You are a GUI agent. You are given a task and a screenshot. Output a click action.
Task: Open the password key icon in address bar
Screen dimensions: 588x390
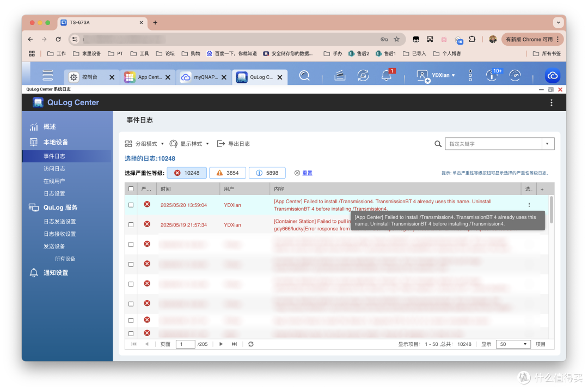(x=384, y=39)
